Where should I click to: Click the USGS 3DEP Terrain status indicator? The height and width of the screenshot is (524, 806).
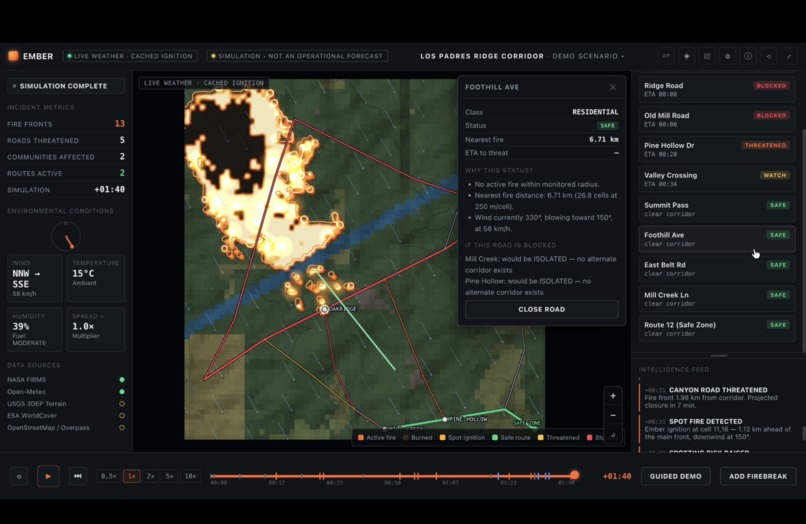click(122, 404)
